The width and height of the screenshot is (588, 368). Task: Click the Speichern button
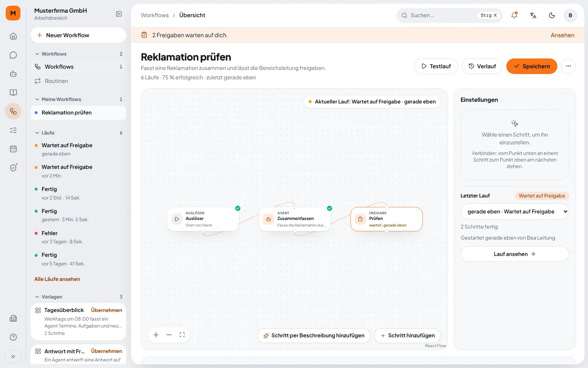tap(532, 66)
